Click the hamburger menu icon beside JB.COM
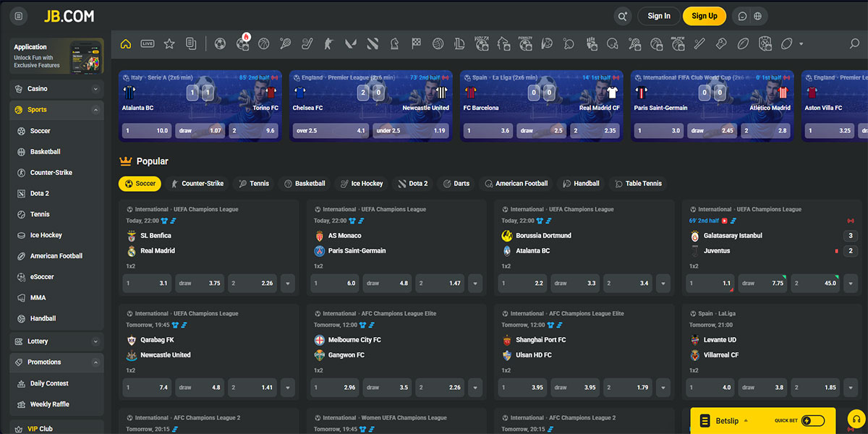The height and width of the screenshot is (434, 868). click(x=19, y=16)
